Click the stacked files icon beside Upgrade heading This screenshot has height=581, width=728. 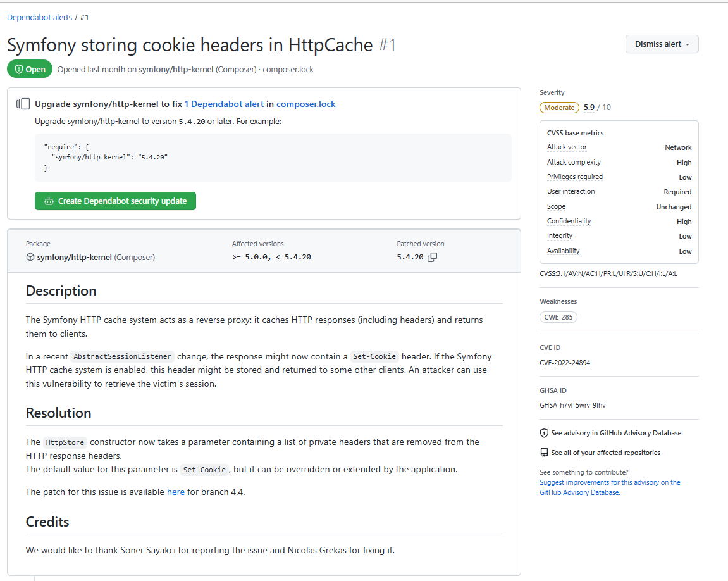pyautogui.click(x=23, y=104)
